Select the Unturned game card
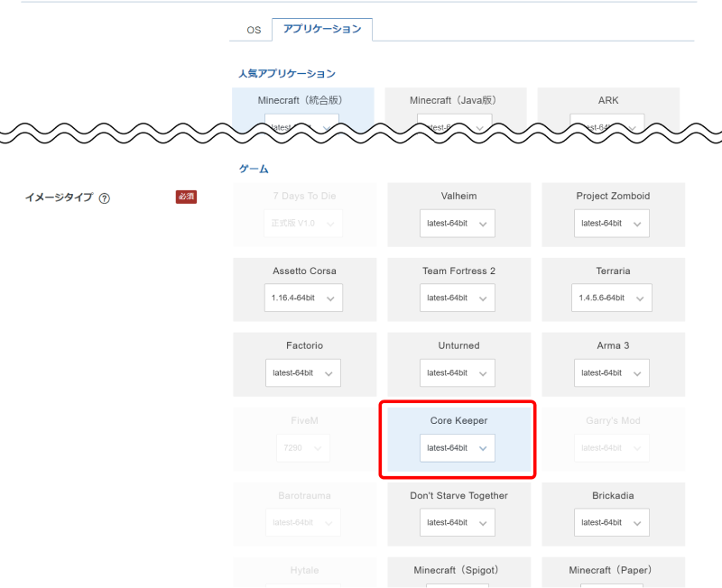 (x=458, y=345)
